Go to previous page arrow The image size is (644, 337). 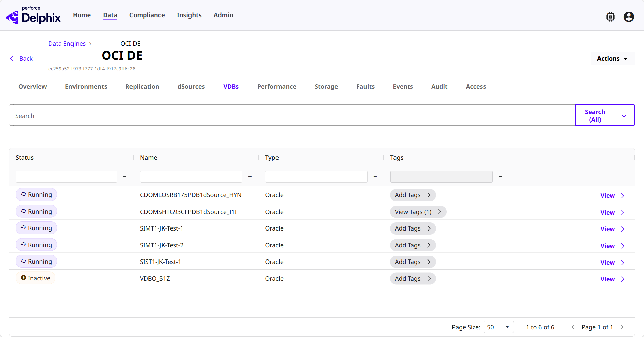[573, 327]
